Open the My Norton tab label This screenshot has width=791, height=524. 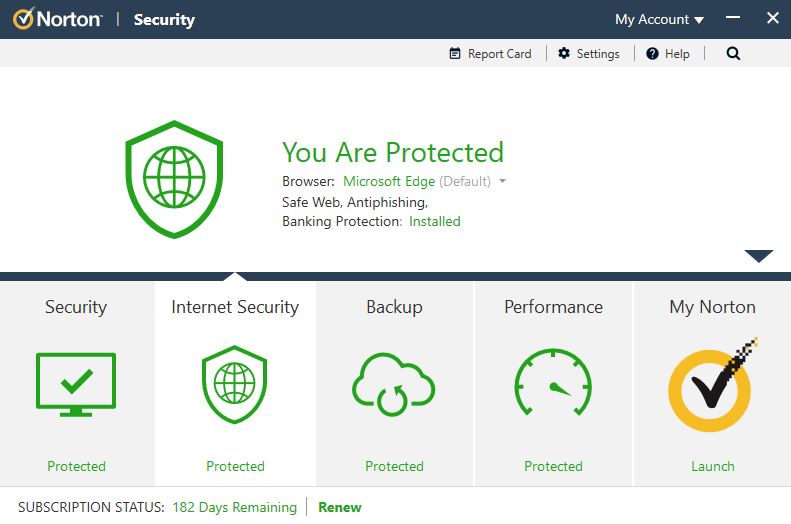tap(712, 307)
